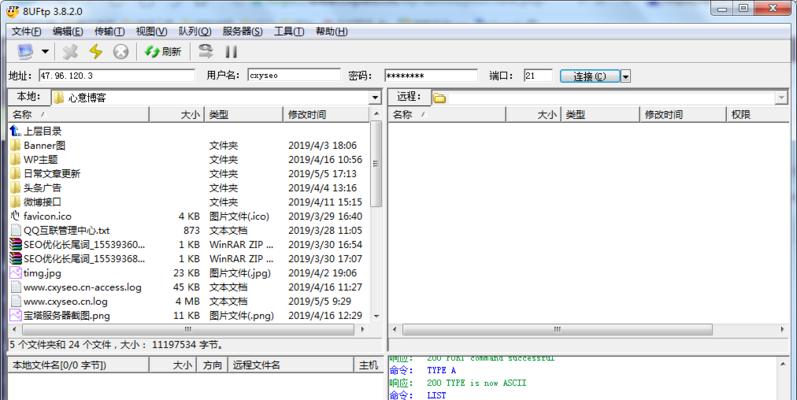The image size is (797, 400).
Task: Open the 编辑(E) menu
Action: [68, 32]
